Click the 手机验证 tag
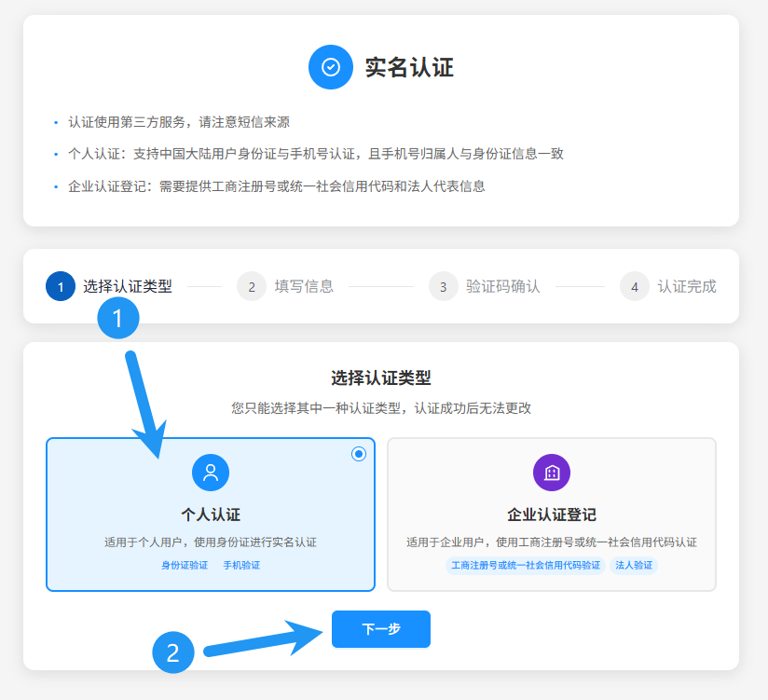This screenshot has height=700, width=768. (241, 566)
